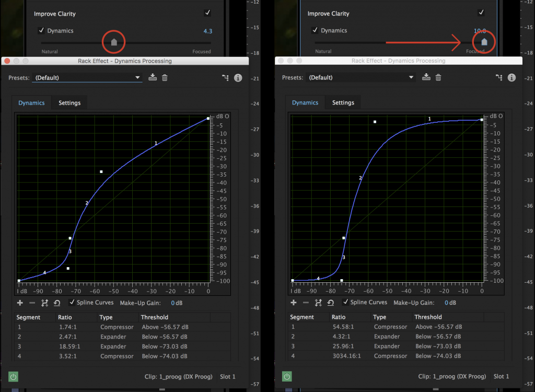This screenshot has height=392, width=535.
Task: Select the add point tool above the segment list
Action: pos(20,303)
